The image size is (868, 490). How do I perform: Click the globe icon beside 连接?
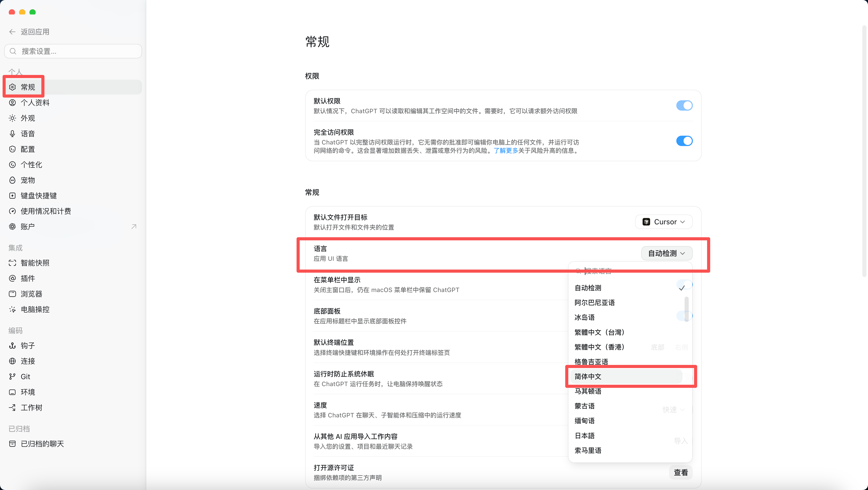click(12, 361)
